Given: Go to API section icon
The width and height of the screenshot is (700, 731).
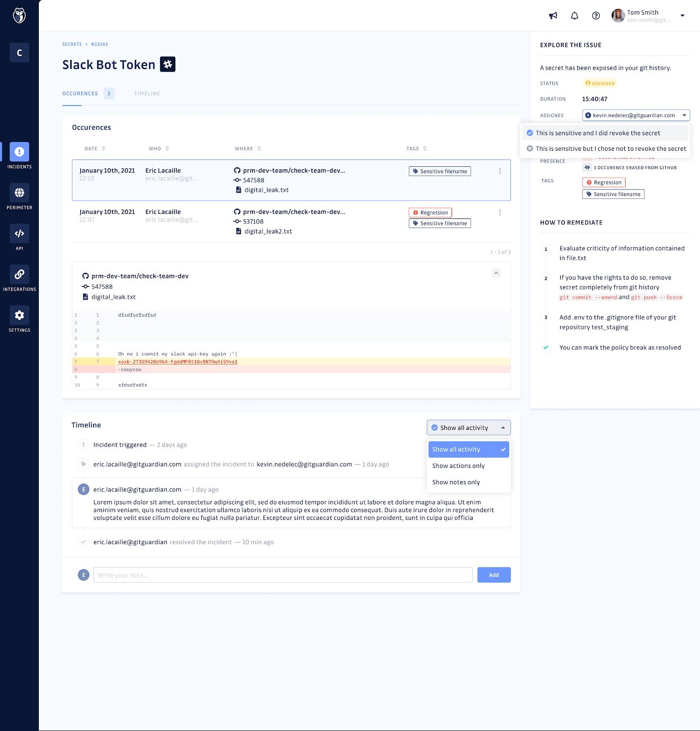Looking at the screenshot, I should [19, 233].
